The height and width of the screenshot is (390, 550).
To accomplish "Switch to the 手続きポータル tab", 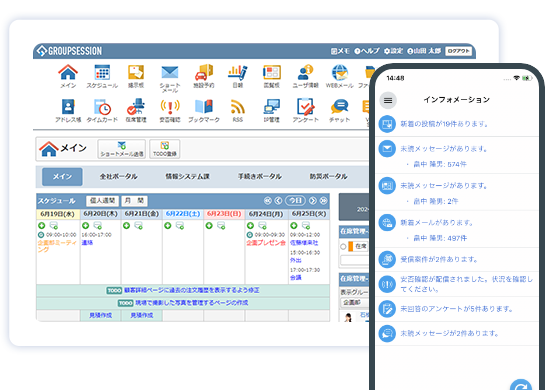I will [x=260, y=176].
